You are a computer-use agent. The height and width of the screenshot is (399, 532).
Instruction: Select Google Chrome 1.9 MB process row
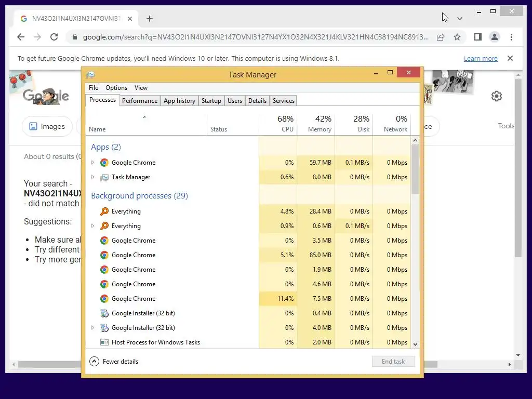248,270
